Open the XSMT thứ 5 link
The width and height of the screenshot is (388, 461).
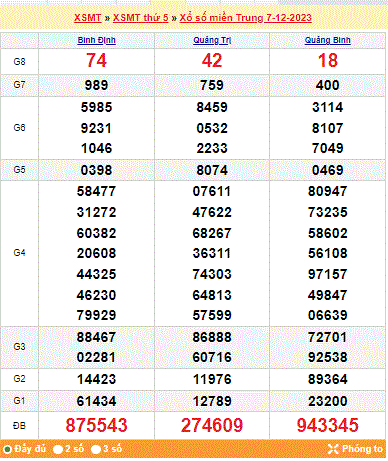(141, 18)
